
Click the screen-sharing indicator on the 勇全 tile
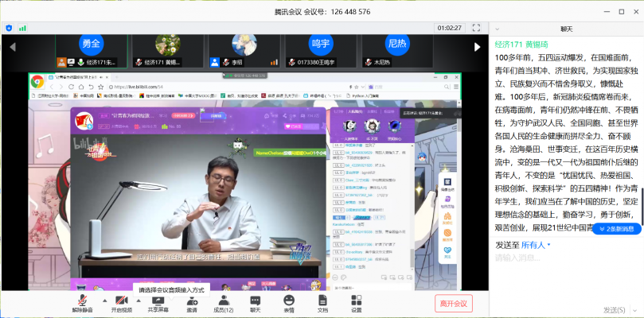coord(71,62)
